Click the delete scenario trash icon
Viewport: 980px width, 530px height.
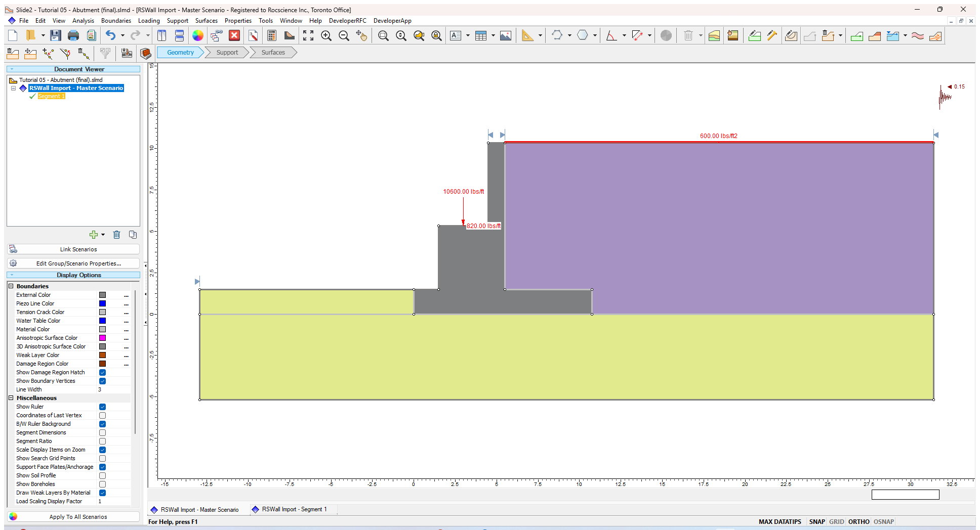point(116,235)
